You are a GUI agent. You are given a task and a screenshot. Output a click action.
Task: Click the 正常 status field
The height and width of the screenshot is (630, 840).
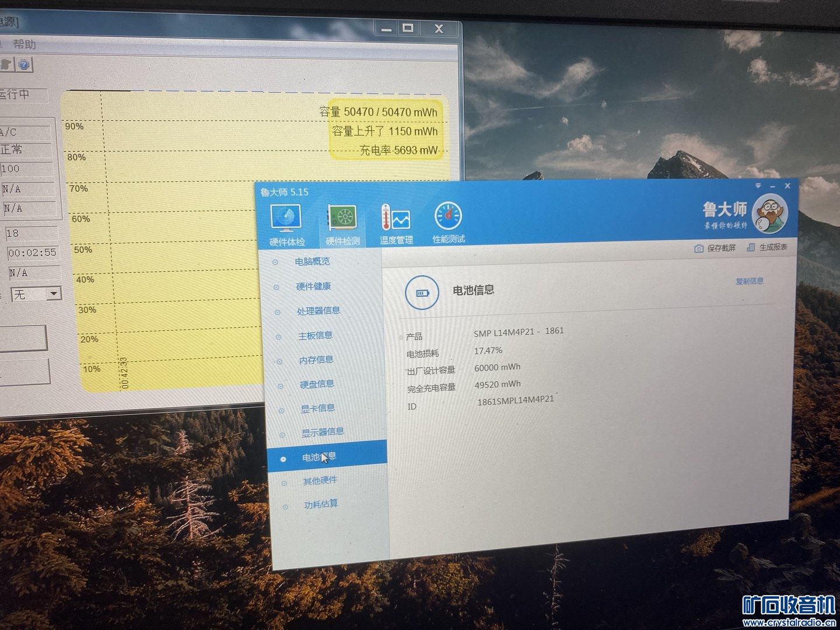pos(26,149)
